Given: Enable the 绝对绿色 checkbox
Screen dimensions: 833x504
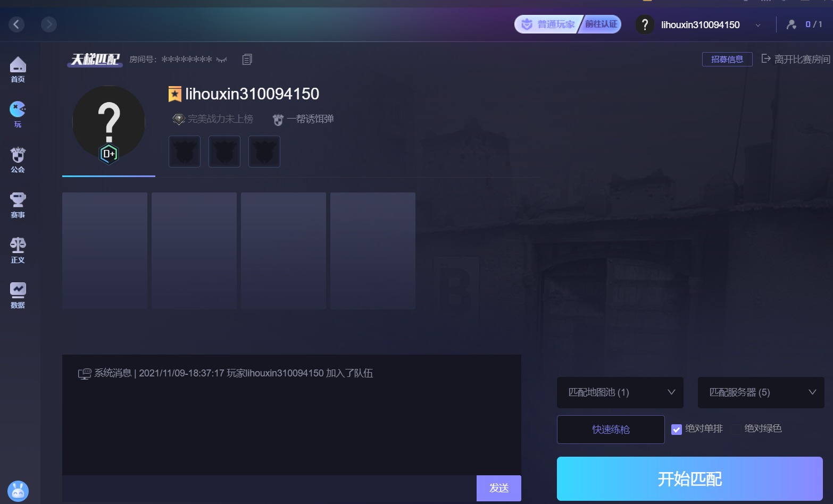Looking at the screenshot, I should click(736, 429).
